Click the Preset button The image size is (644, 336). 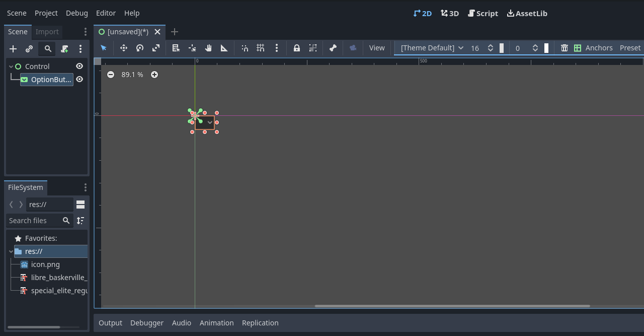630,48
